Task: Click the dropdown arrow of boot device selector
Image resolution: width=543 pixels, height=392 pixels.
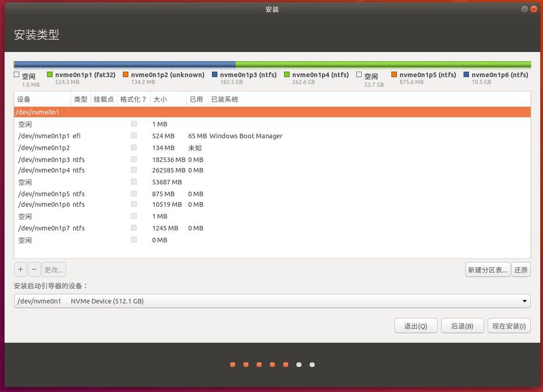Action: click(524, 301)
